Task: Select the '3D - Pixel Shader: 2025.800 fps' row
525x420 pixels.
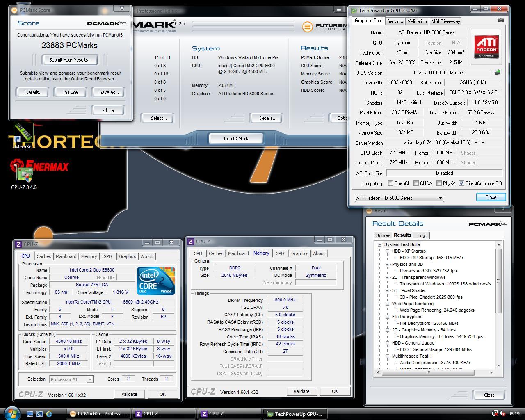Action: [x=431, y=297]
